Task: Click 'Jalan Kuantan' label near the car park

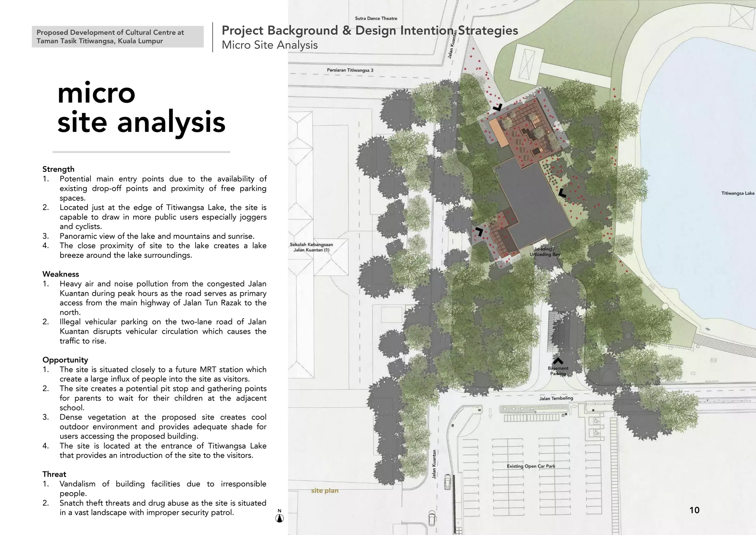Action: 434,464
